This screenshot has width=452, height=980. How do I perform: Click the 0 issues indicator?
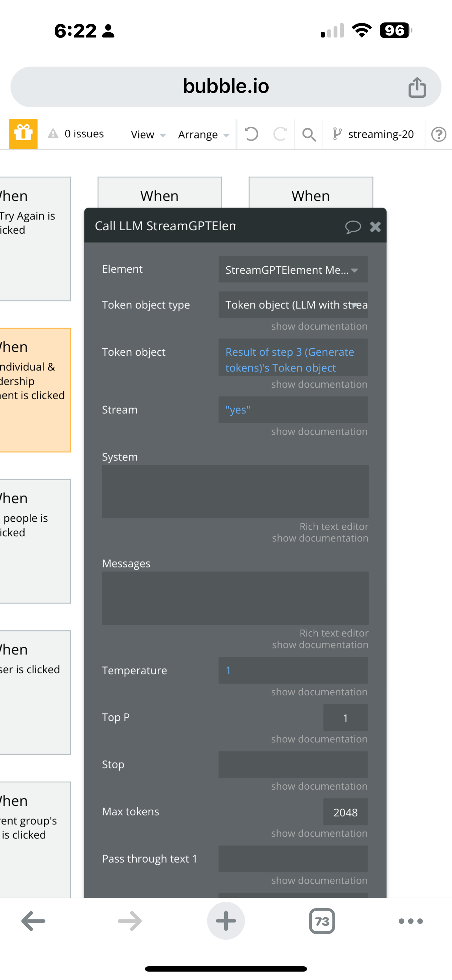tap(76, 134)
